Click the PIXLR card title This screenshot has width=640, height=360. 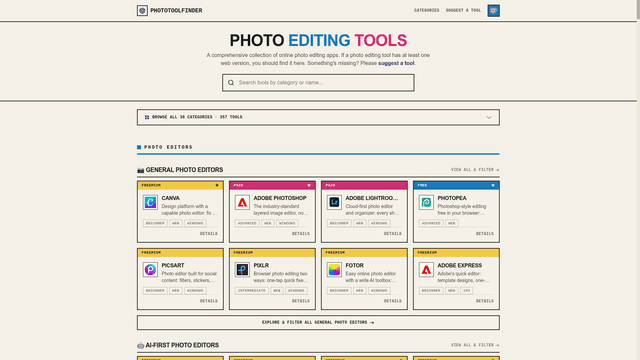tap(261, 266)
